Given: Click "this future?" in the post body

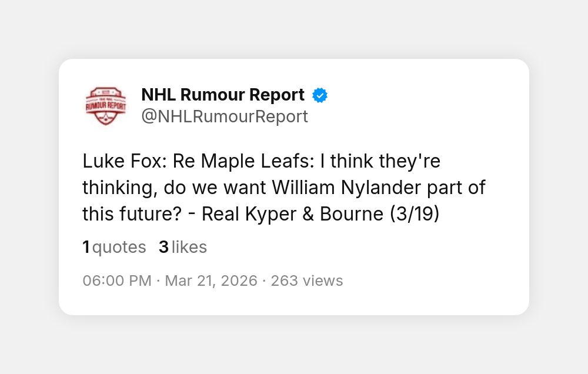Looking at the screenshot, I should (x=131, y=214).
